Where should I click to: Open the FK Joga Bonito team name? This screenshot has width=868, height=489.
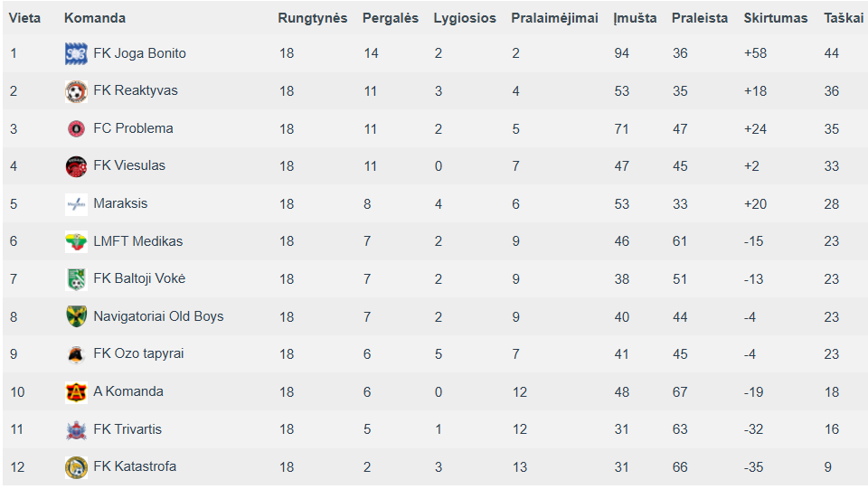click(x=139, y=53)
